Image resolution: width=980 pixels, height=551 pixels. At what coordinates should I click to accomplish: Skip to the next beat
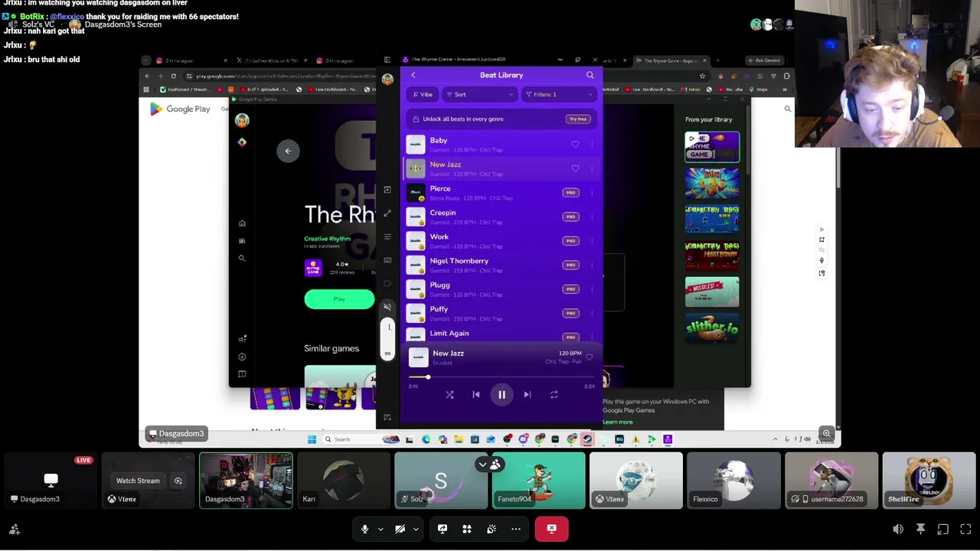(x=528, y=395)
